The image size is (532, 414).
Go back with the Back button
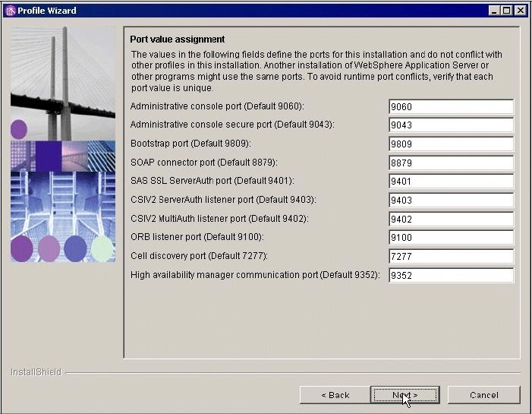pyautogui.click(x=335, y=395)
